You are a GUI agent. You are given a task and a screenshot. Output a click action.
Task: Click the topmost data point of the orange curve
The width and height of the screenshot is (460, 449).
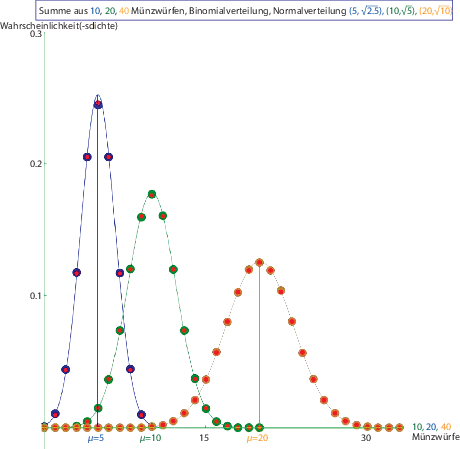260,263
